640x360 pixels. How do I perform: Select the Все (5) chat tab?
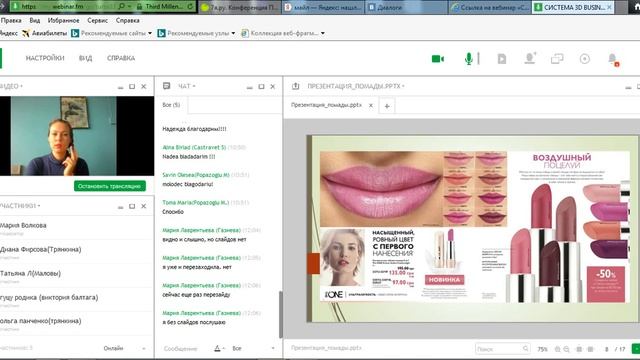coord(171,105)
